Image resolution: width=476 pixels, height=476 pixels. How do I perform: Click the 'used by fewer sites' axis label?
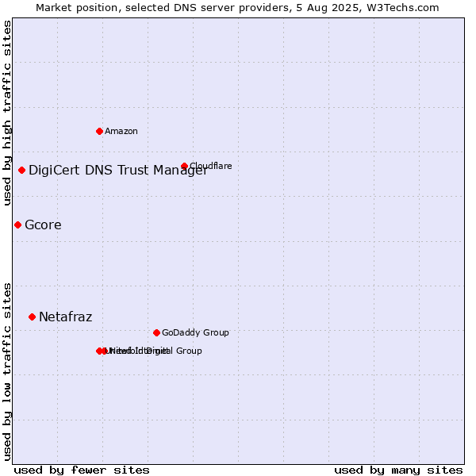82,470
